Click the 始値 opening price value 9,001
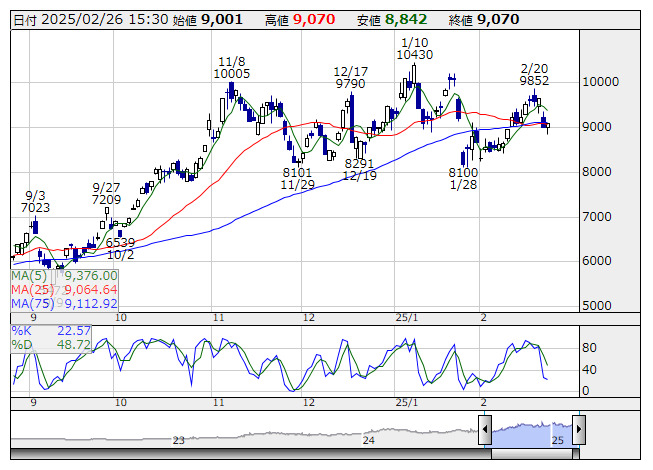653x470 pixels. tap(222, 19)
